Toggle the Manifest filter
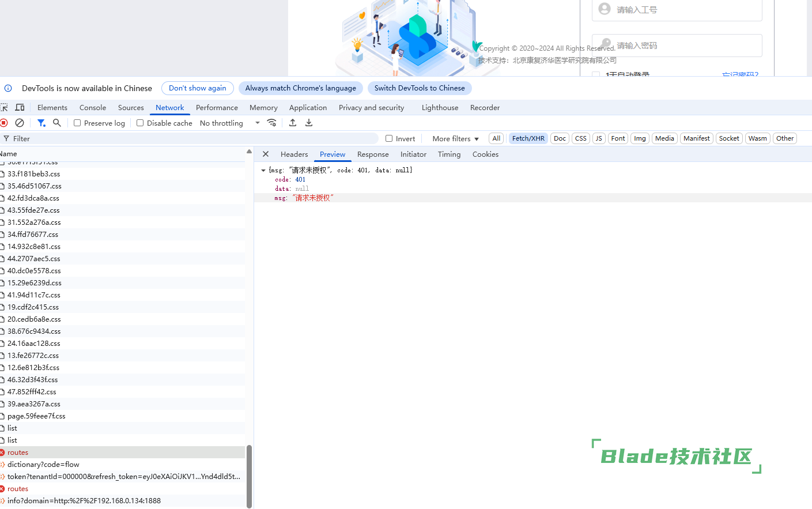The height and width of the screenshot is (509, 812). click(x=697, y=138)
